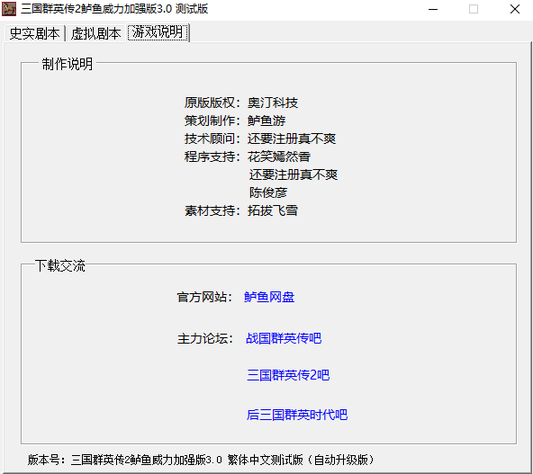Click 还要注册真不爽 beside 技术顾问
The image size is (533, 474).
(x=292, y=138)
